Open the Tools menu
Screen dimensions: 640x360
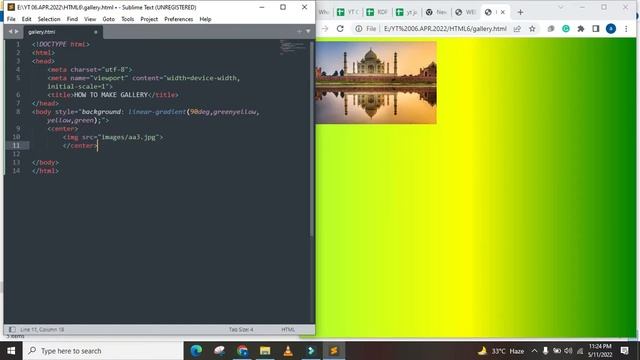(x=128, y=19)
